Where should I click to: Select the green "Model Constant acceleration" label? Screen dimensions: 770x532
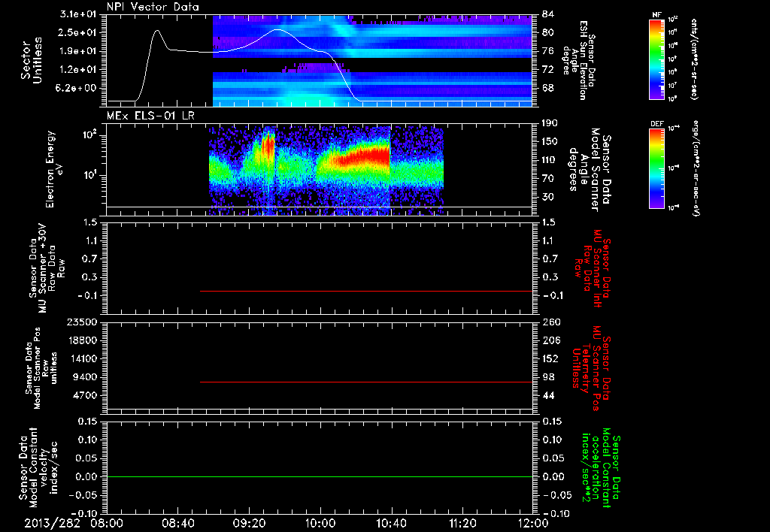point(601,467)
